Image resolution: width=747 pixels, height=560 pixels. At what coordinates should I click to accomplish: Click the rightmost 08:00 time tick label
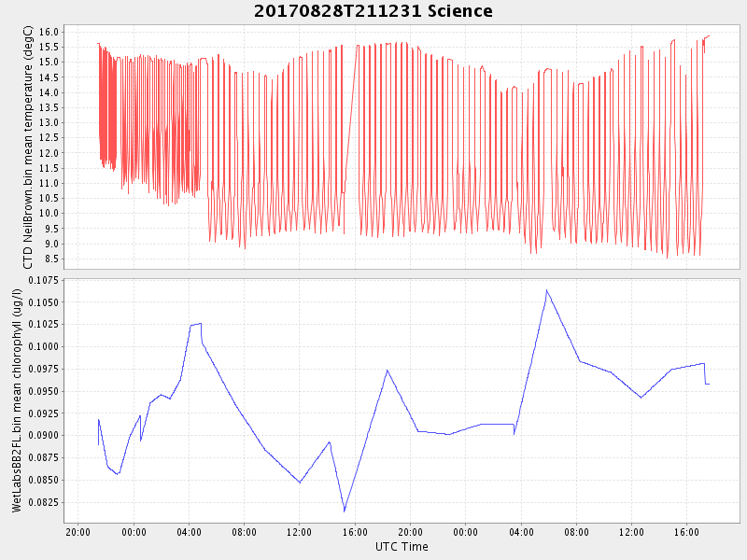pos(576,532)
